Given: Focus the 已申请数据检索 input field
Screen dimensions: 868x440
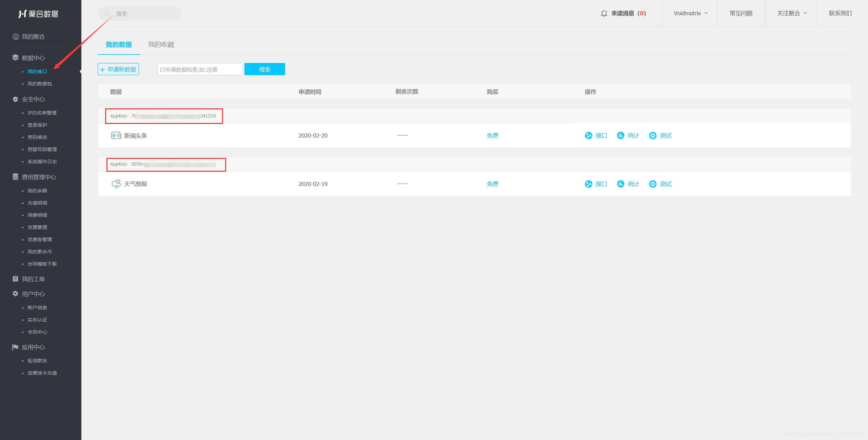Looking at the screenshot, I should pyautogui.click(x=200, y=69).
